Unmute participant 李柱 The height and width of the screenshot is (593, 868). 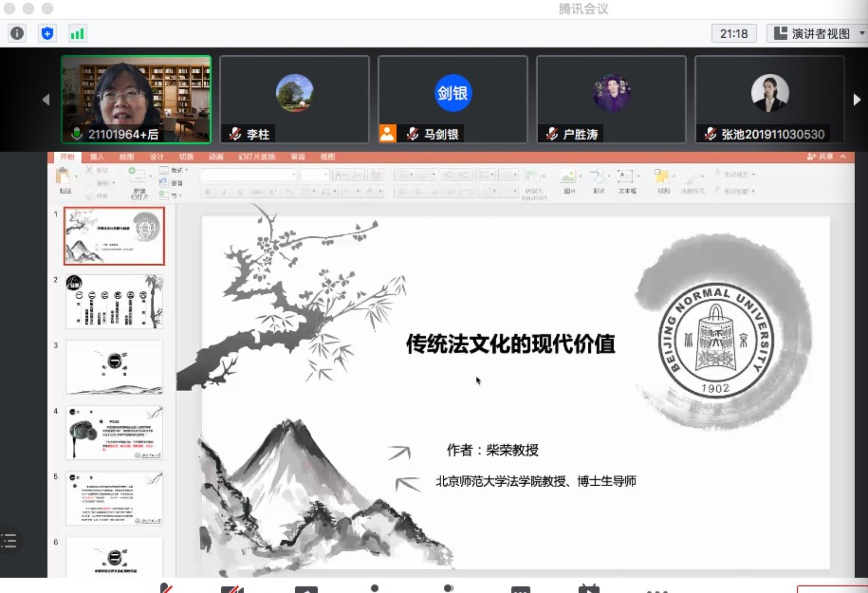234,134
